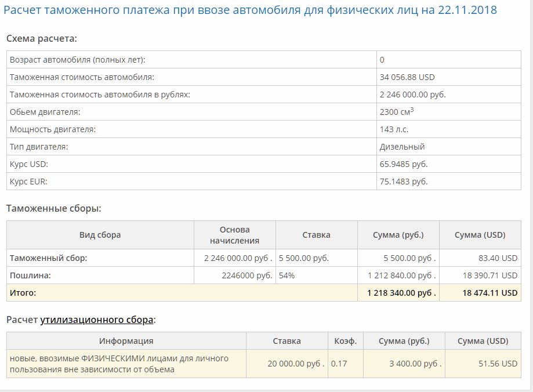Select the 51.56 USD recycling sum

coord(498,364)
